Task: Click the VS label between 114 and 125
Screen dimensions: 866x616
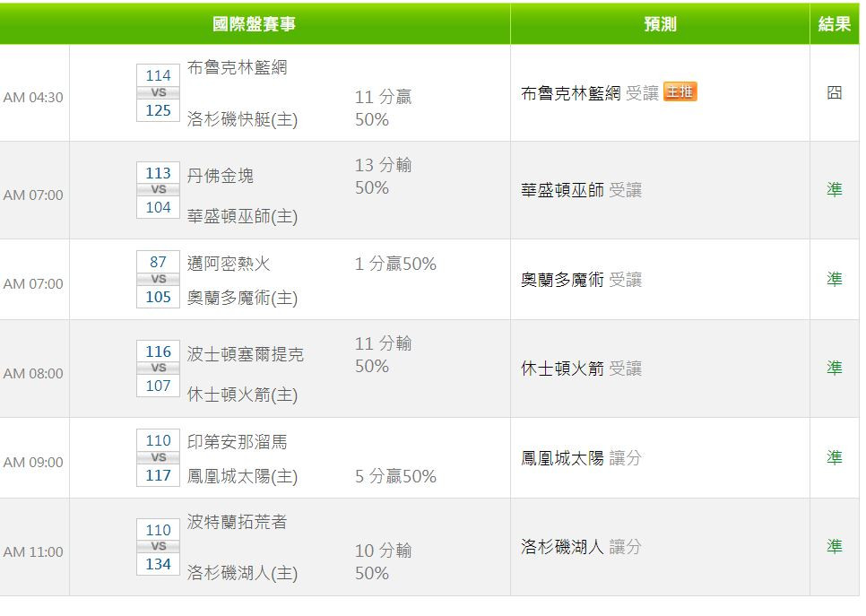Action: click(158, 93)
